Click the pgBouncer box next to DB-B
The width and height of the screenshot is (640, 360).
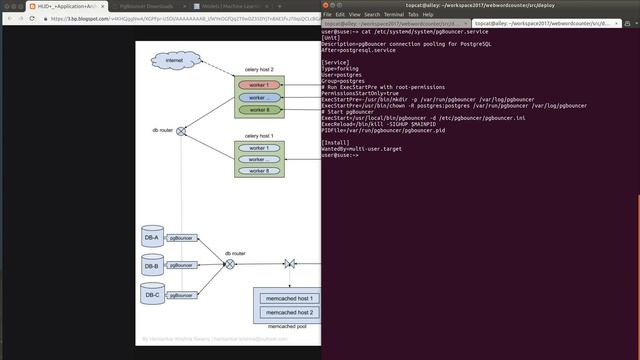182,265
